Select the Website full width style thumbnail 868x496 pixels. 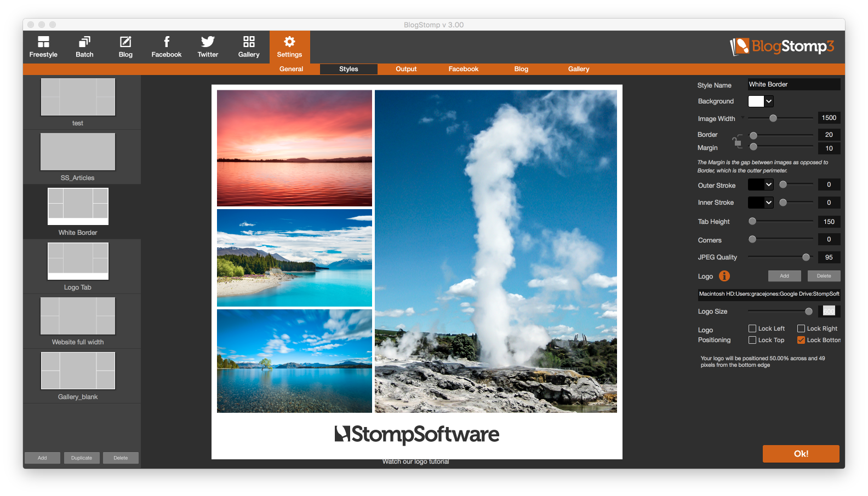point(78,316)
